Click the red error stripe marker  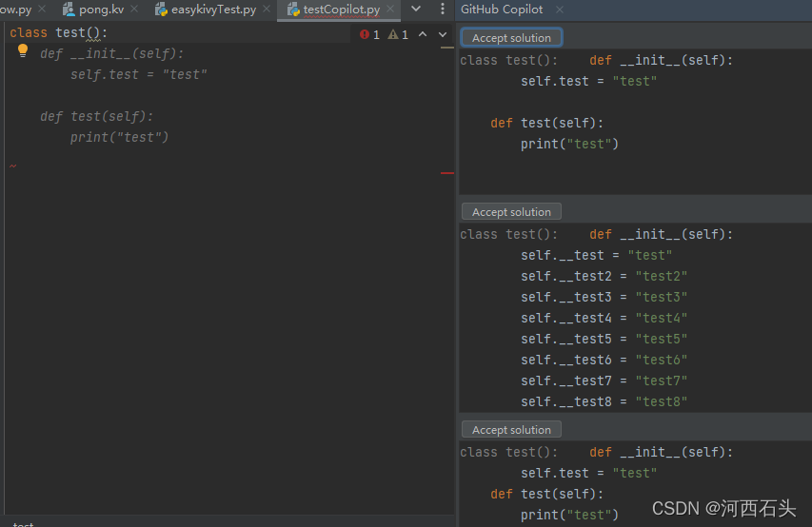(x=446, y=173)
